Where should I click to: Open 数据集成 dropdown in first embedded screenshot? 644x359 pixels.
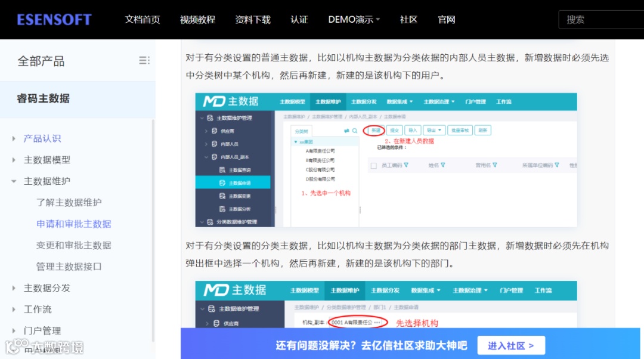click(400, 102)
